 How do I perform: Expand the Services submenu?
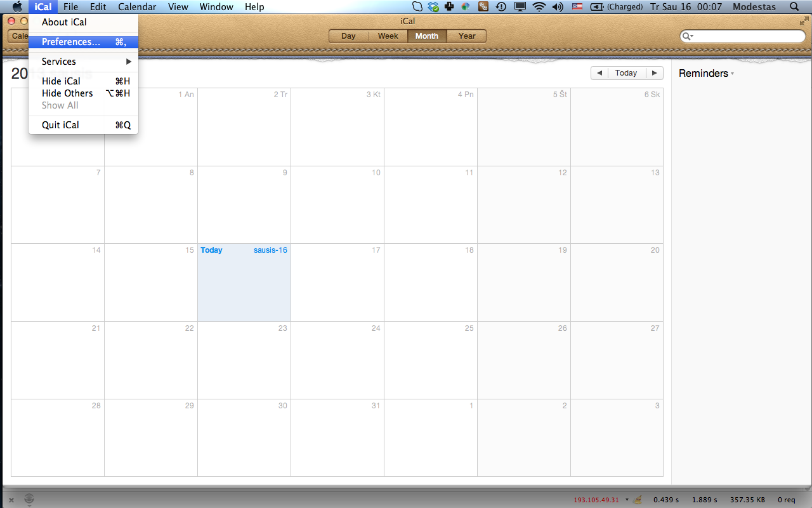(83, 62)
